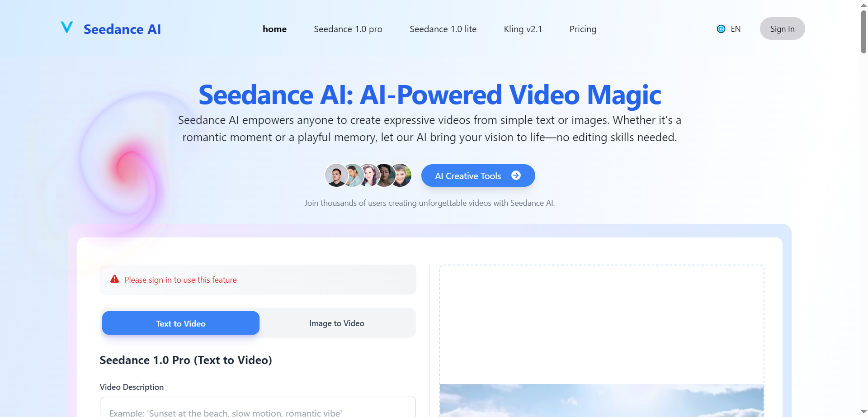Click the 'Please sign in to use this feature' text
This screenshot has height=417, width=868.
click(180, 280)
